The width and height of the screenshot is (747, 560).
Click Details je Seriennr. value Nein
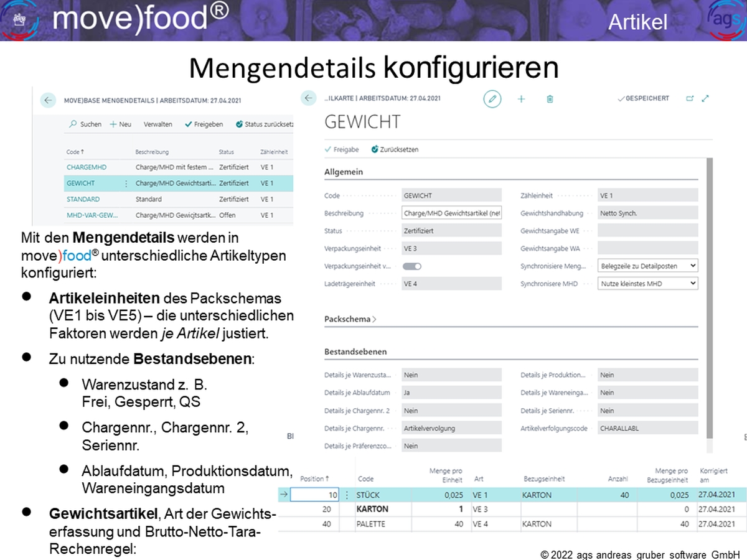[647, 410]
